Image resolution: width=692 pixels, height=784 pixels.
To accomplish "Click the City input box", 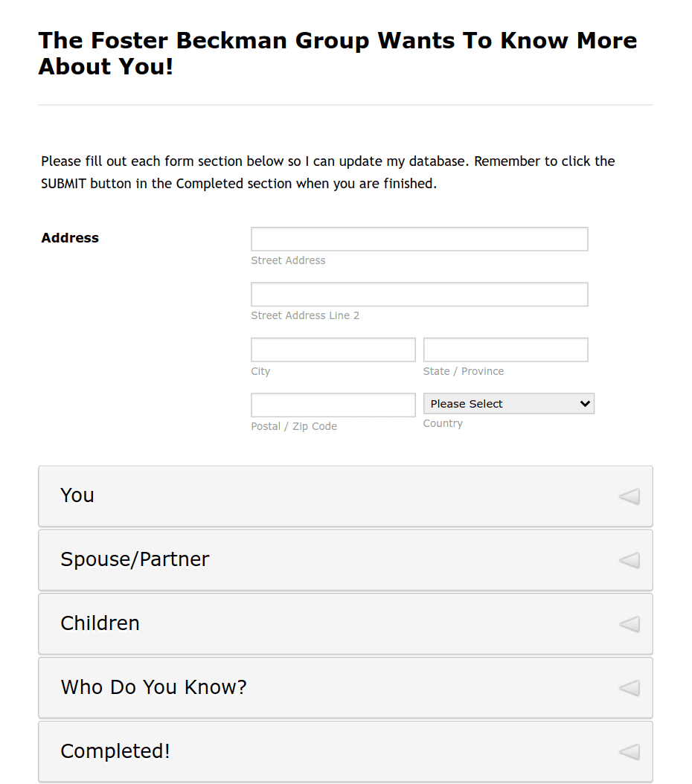I will pos(333,349).
